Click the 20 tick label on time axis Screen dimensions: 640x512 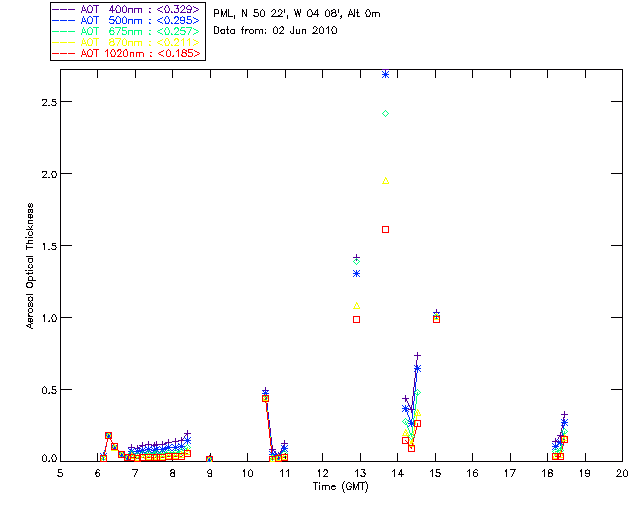click(622, 472)
